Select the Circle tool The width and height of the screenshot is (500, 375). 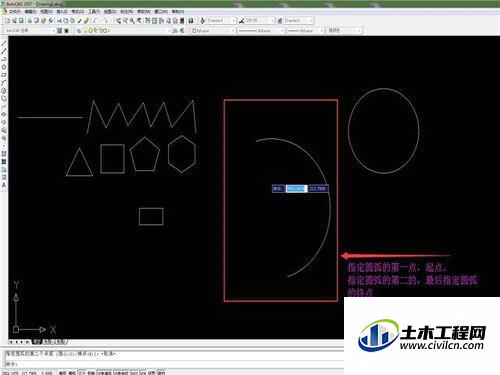(x=4, y=91)
